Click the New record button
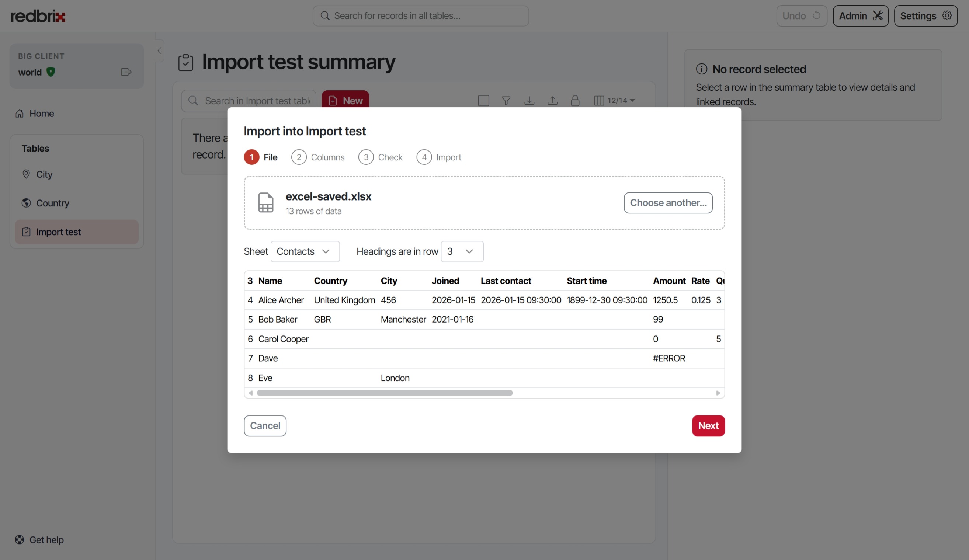Viewport: 969px width, 560px height. pyautogui.click(x=345, y=100)
